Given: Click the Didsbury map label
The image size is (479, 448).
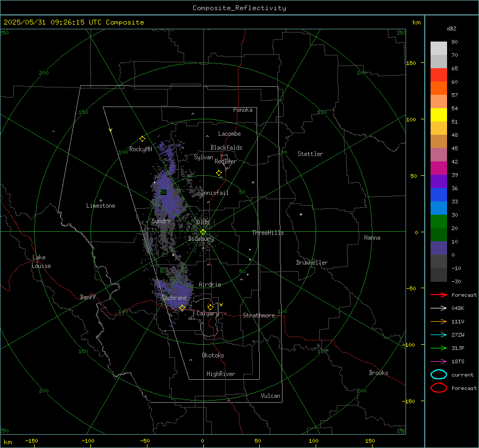Looking at the screenshot, I should (201, 239).
